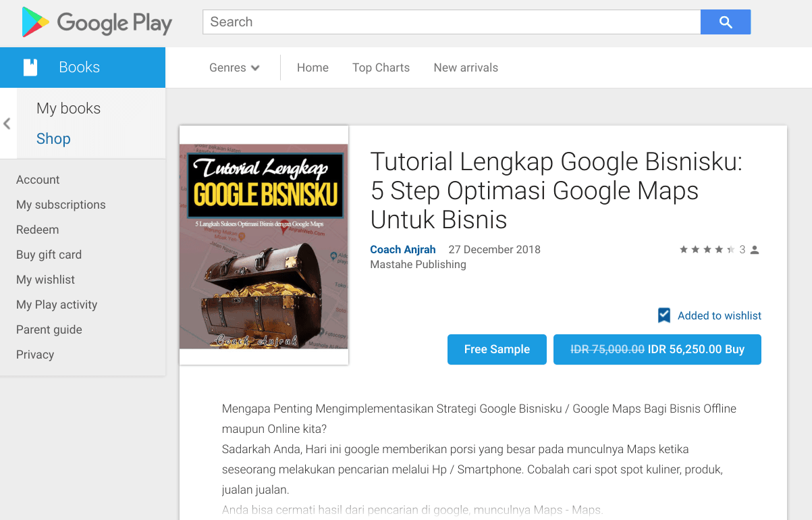The height and width of the screenshot is (520, 812).
Task: Open the Top Charts tab
Action: click(x=381, y=68)
